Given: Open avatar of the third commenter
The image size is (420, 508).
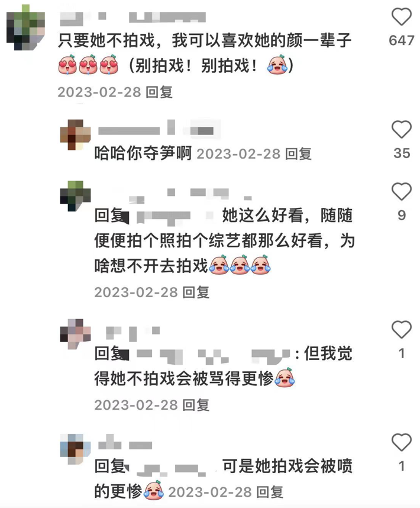Looking at the screenshot, I should 75,196.
